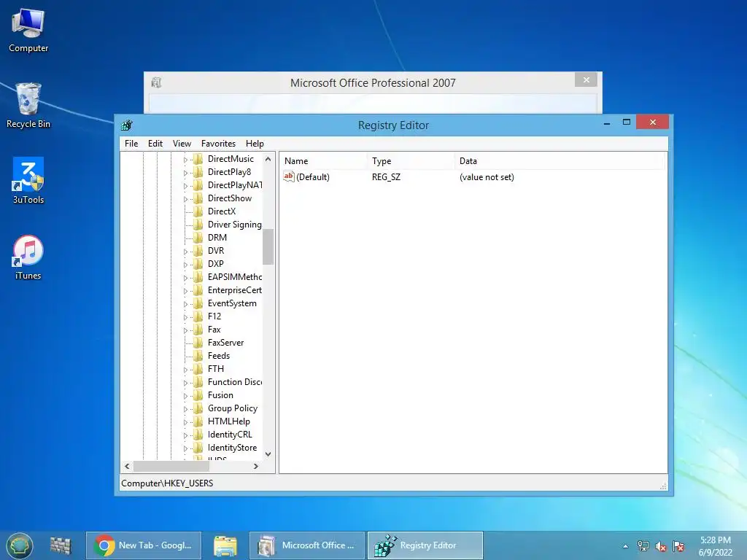This screenshot has height=560, width=747.
Task: Maximize the Registry Editor window
Action: coord(627,122)
